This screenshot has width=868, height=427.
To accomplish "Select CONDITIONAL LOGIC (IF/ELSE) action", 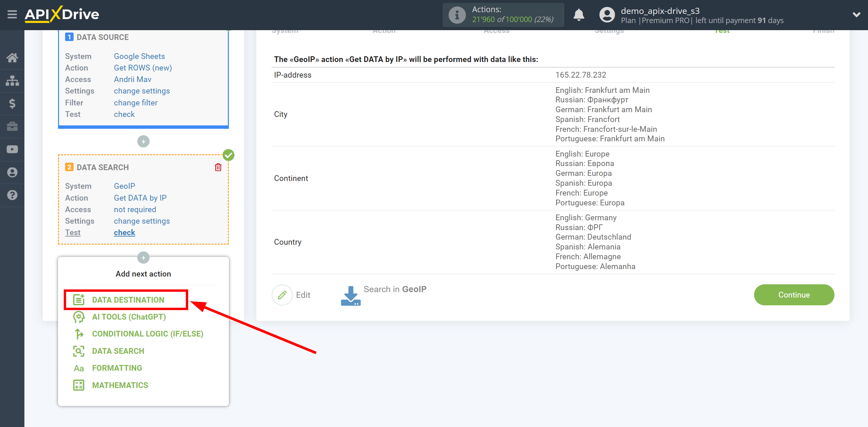I will pyautogui.click(x=148, y=334).
